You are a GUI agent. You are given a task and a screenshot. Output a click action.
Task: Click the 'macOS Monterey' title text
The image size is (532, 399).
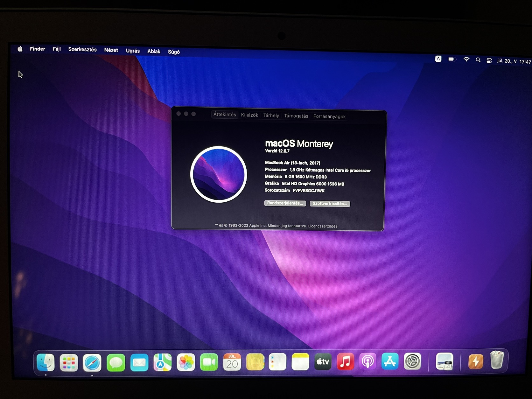(299, 144)
